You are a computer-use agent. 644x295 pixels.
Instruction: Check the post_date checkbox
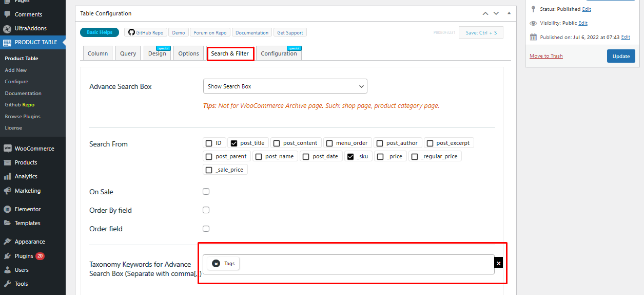click(x=306, y=157)
